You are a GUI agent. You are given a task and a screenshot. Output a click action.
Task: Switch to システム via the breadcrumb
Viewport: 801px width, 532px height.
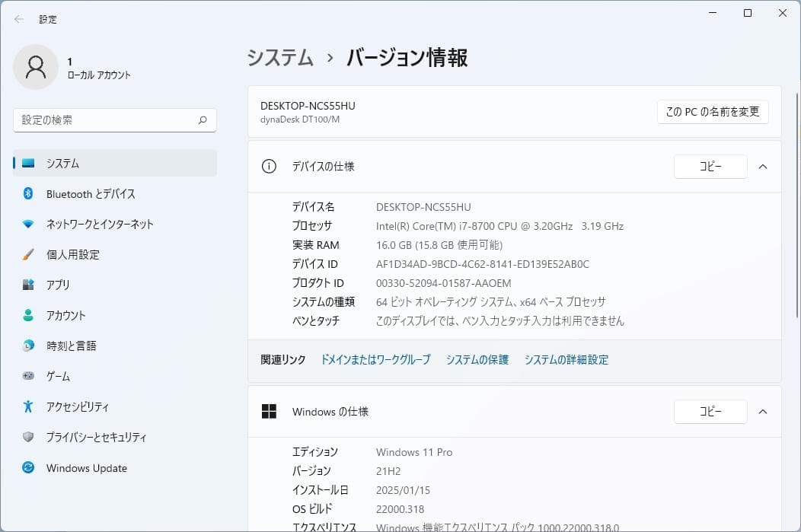click(279, 58)
